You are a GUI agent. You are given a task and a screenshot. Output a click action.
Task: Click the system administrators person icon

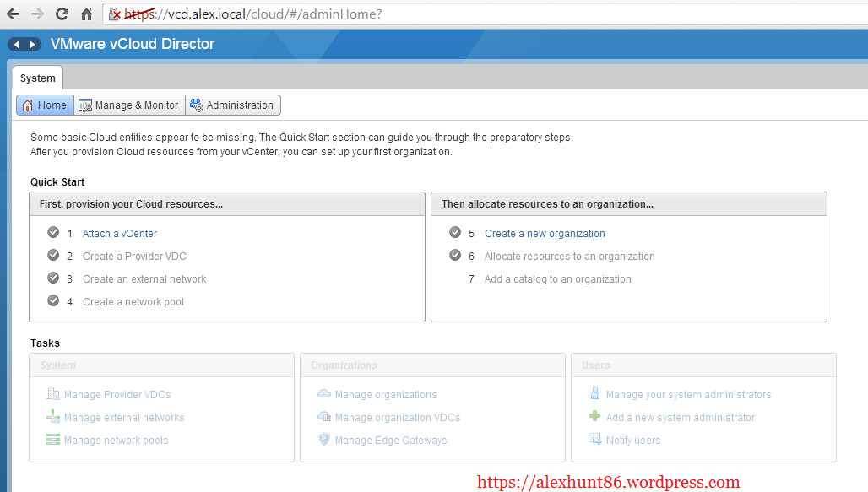[595, 393]
